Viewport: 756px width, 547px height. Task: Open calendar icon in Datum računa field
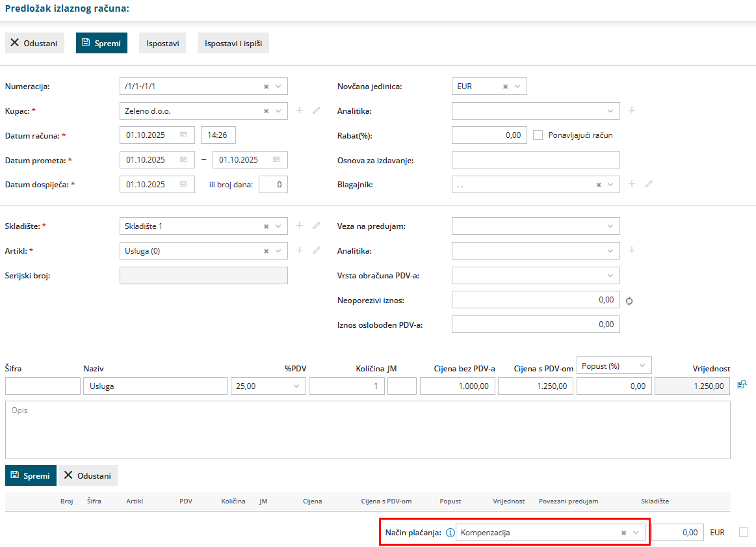[184, 135]
